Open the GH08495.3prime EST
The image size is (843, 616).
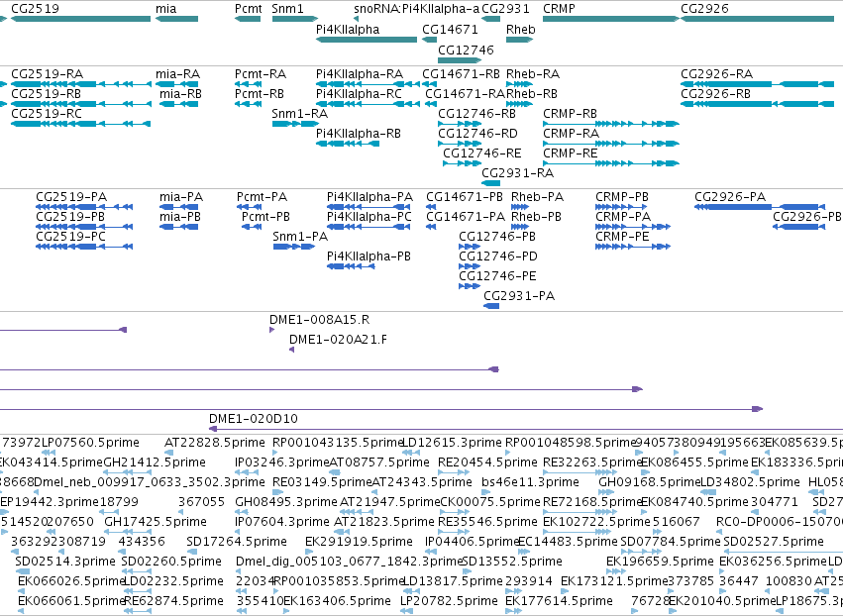point(241,512)
